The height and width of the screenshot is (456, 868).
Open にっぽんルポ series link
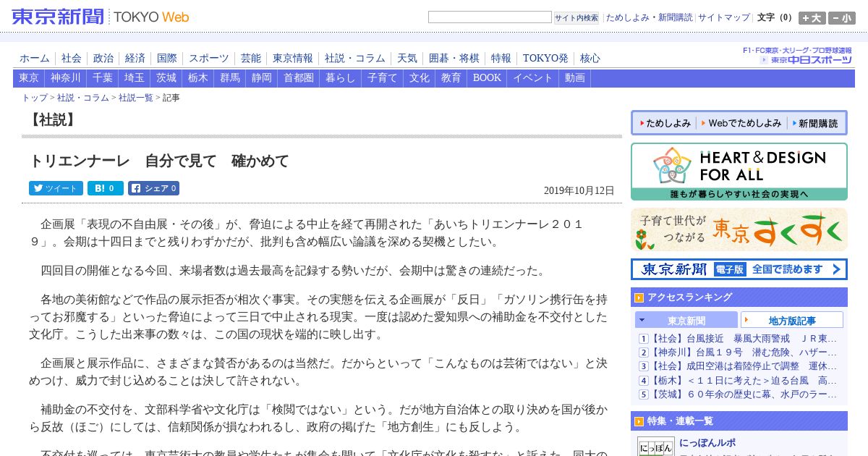(707, 443)
